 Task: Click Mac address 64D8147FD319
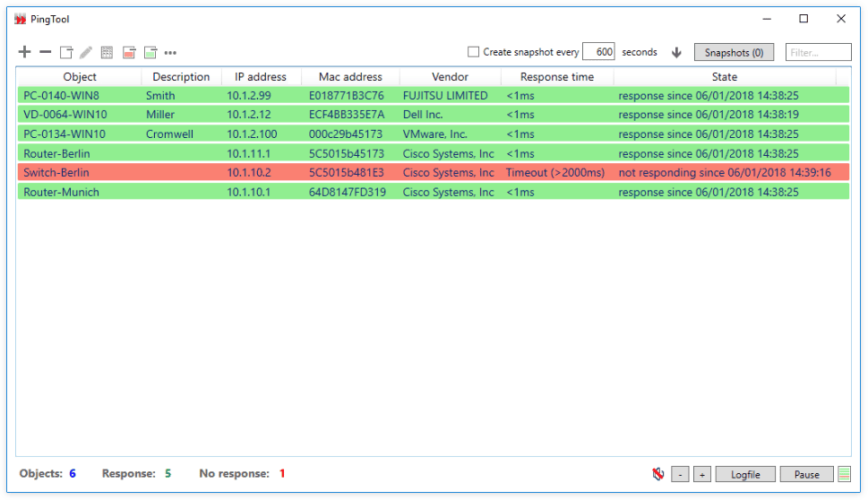347,192
